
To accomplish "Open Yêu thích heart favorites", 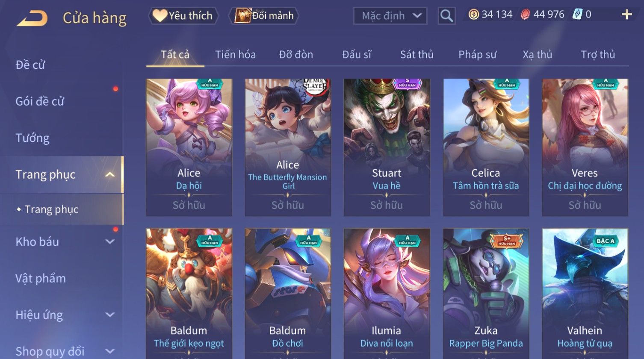I will coord(183,16).
